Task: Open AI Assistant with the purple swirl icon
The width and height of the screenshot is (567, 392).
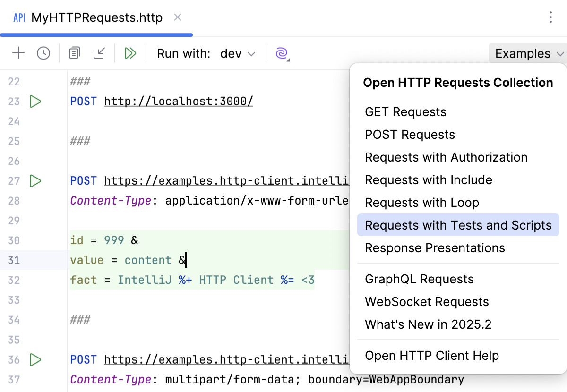Action: (282, 53)
